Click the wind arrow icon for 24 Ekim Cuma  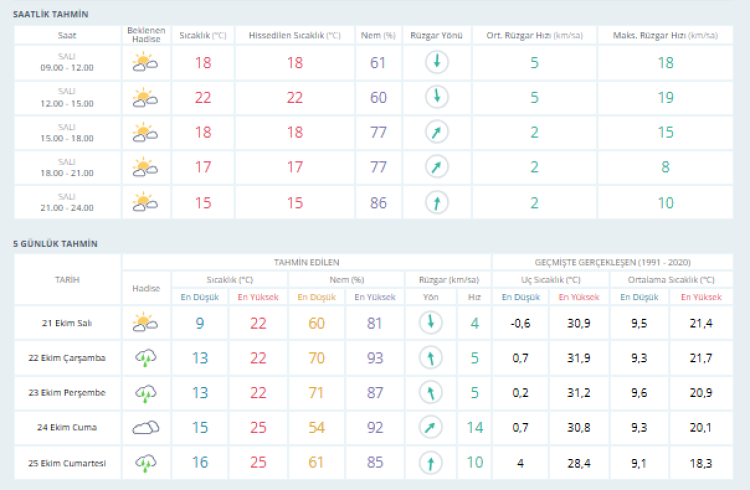pyautogui.click(x=429, y=427)
